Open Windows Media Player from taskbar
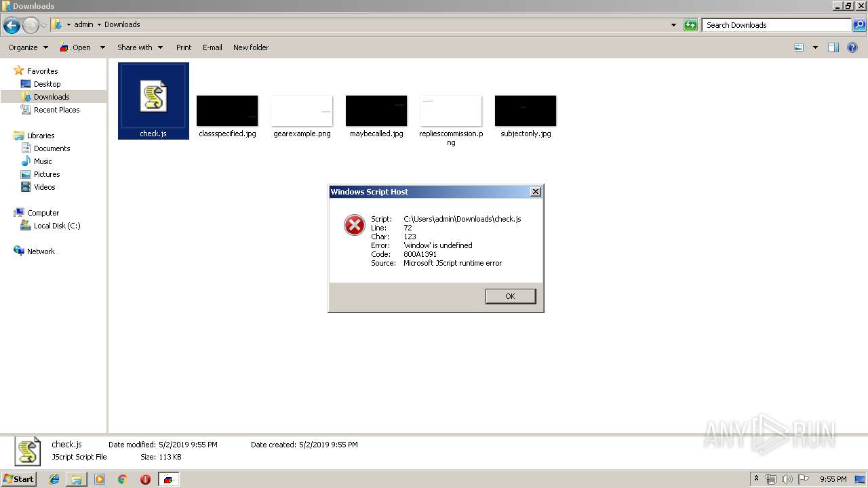 point(100,479)
